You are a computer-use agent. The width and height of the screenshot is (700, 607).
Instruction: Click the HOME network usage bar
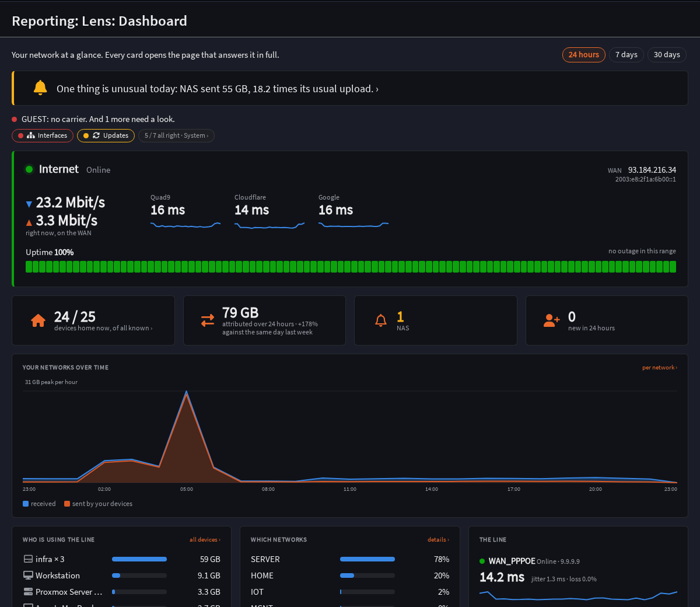tap(367, 575)
